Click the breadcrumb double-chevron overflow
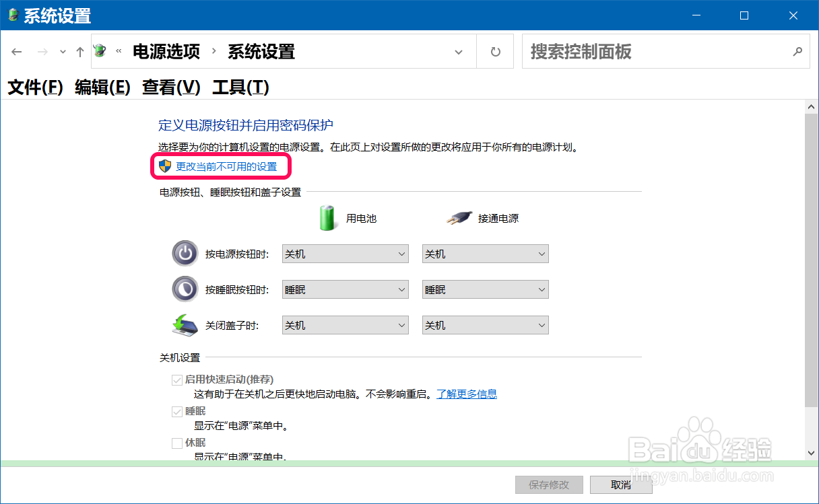The image size is (819, 504). pyautogui.click(x=119, y=52)
